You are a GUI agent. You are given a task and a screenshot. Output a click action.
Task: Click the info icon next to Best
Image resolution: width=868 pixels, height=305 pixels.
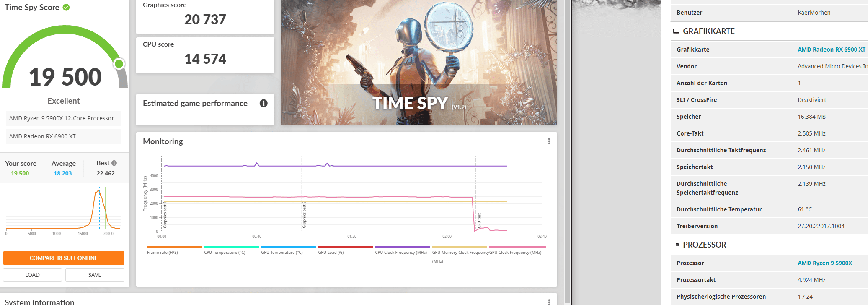click(x=114, y=163)
